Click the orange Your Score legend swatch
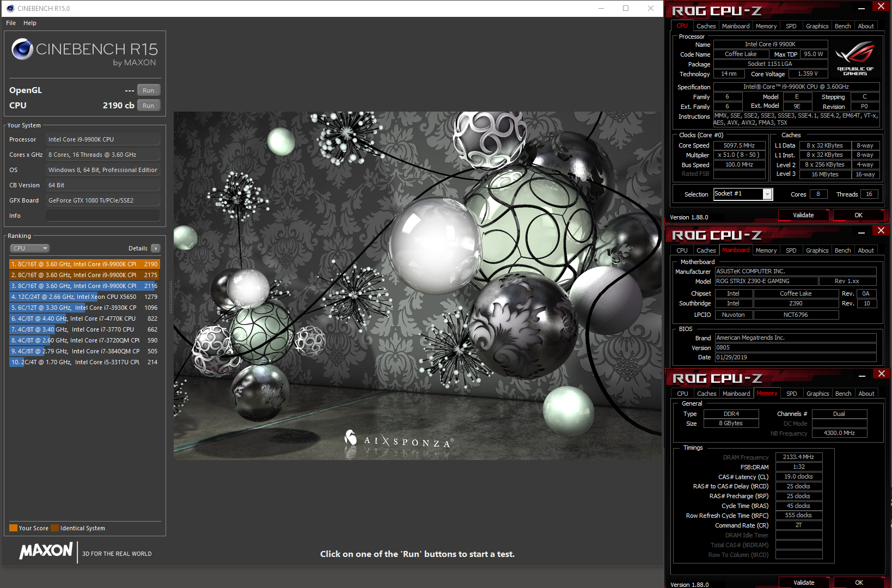This screenshot has height=588, width=892. point(13,528)
